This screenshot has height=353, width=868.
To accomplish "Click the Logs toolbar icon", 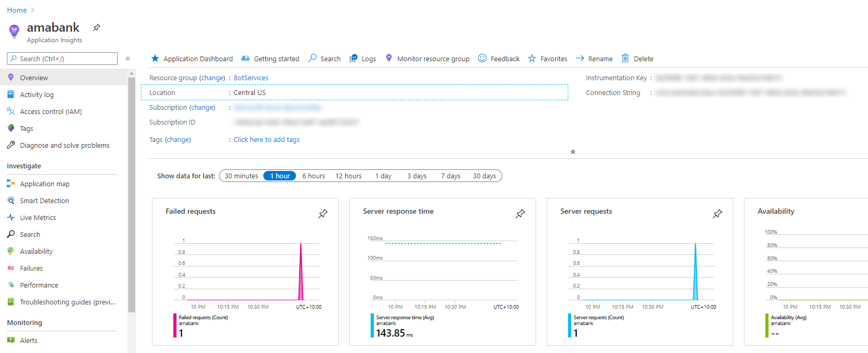I will pos(354,59).
